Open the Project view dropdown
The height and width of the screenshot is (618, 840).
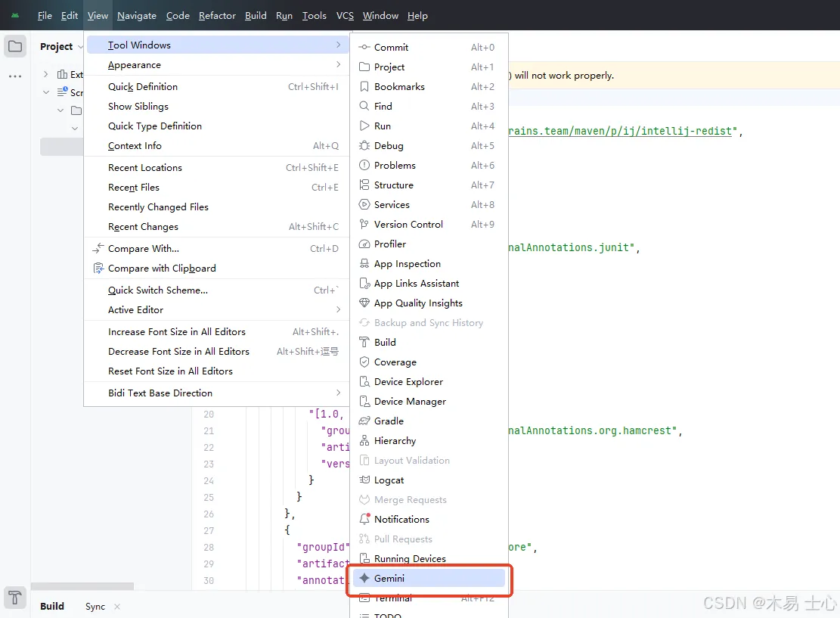pyautogui.click(x=61, y=47)
